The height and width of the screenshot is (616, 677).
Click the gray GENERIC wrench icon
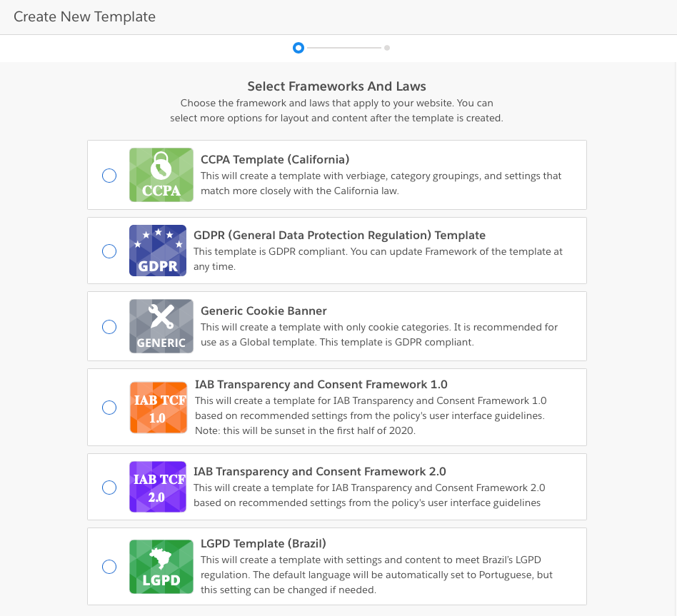coord(161,326)
